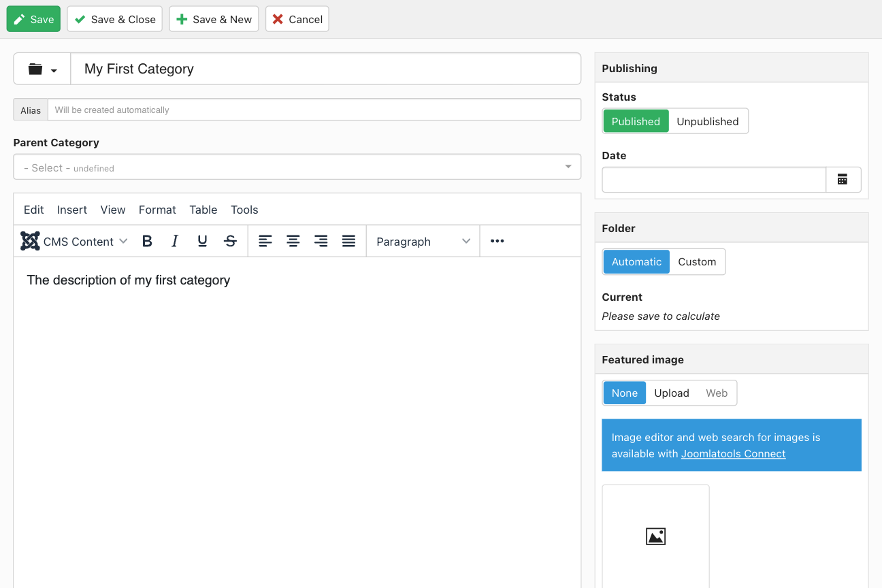
Task: Justify the paragraph text
Action: pos(348,241)
